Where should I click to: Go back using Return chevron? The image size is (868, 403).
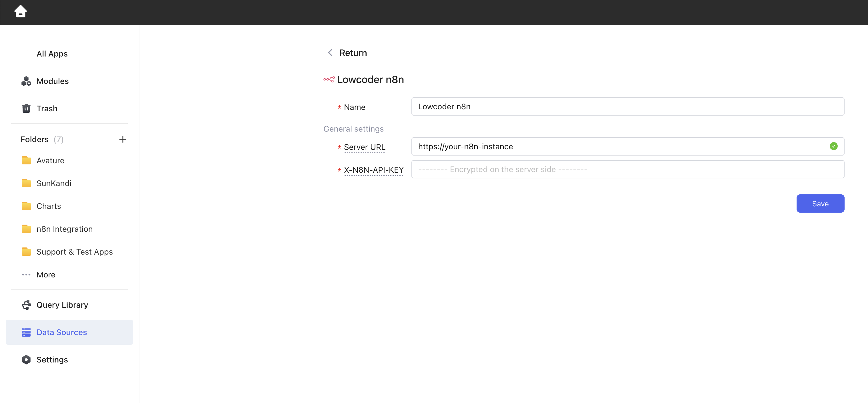[330, 53]
